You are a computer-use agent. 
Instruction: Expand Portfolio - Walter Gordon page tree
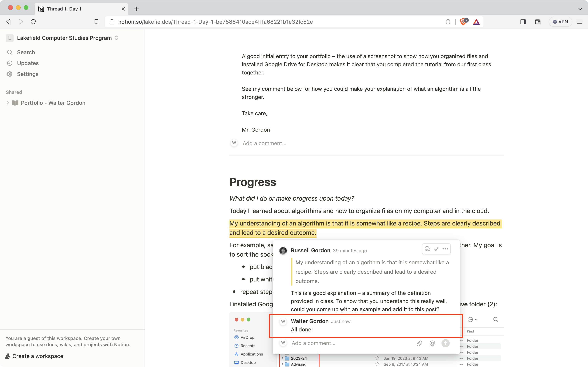[x=8, y=103]
